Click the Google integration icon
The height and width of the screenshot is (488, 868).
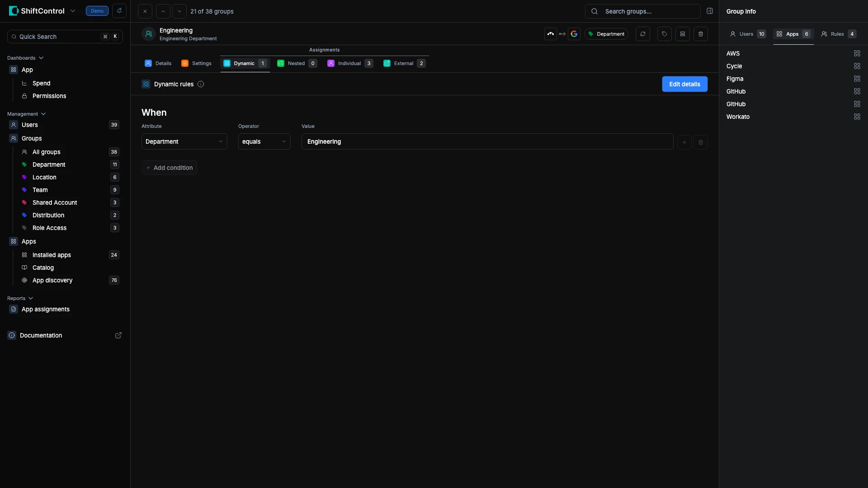[x=574, y=34]
